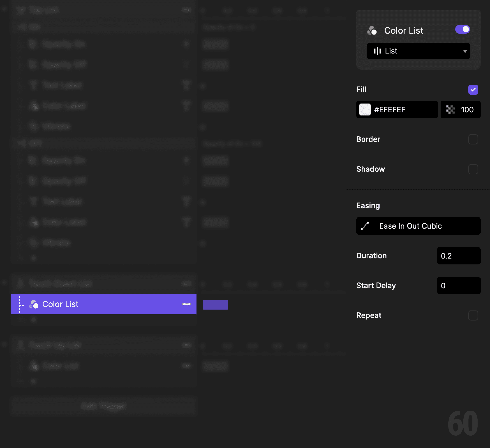Open the Ease In Out Cubic easing picker
This screenshot has width=490, height=448.
[x=418, y=226]
